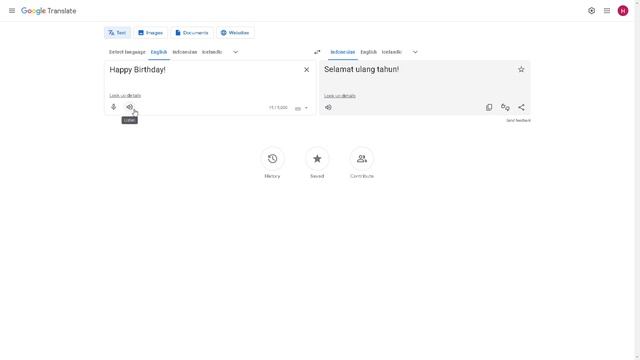Viewport: 640px width, 360px height.
Task: Expand the source language list
Action: [x=236, y=52]
